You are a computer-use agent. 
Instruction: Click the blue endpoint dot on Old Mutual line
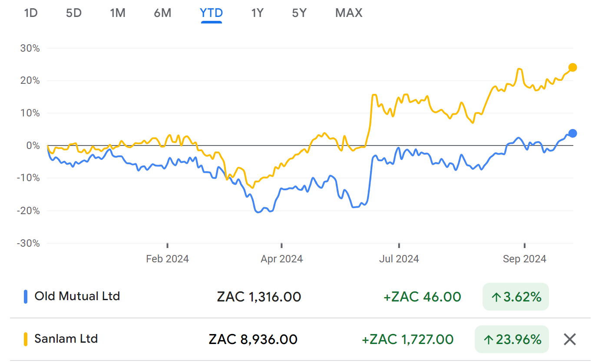pyautogui.click(x=572, y=133)
